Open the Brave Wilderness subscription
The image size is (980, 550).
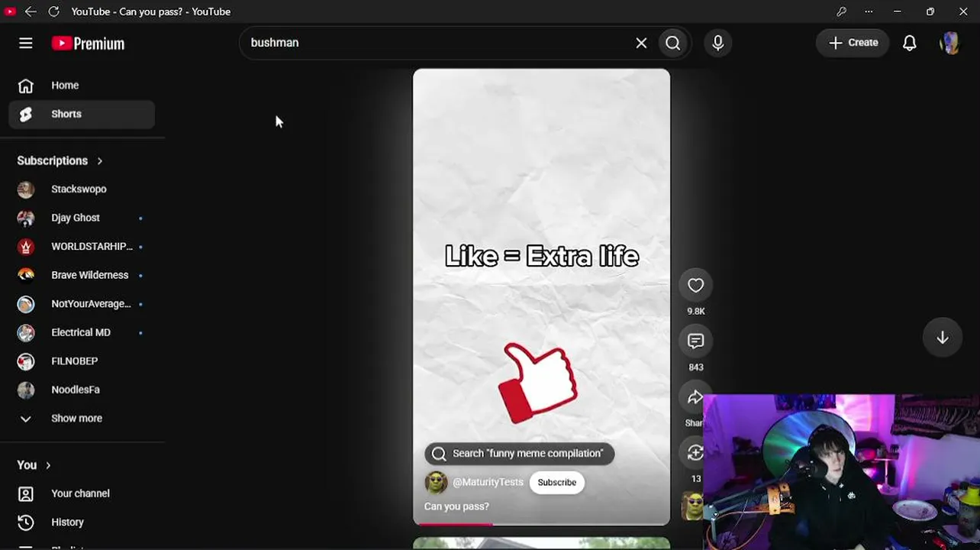tap(82, 275)
